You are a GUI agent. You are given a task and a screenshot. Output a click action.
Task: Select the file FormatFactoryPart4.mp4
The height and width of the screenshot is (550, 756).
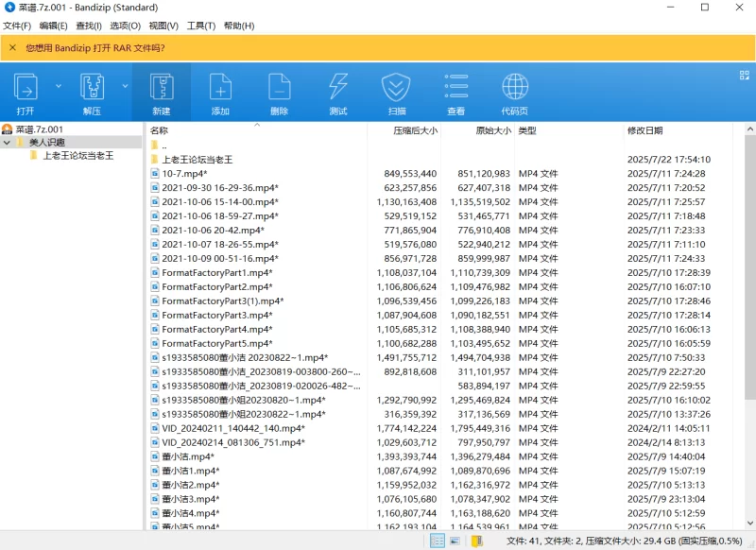click(217, 330)
